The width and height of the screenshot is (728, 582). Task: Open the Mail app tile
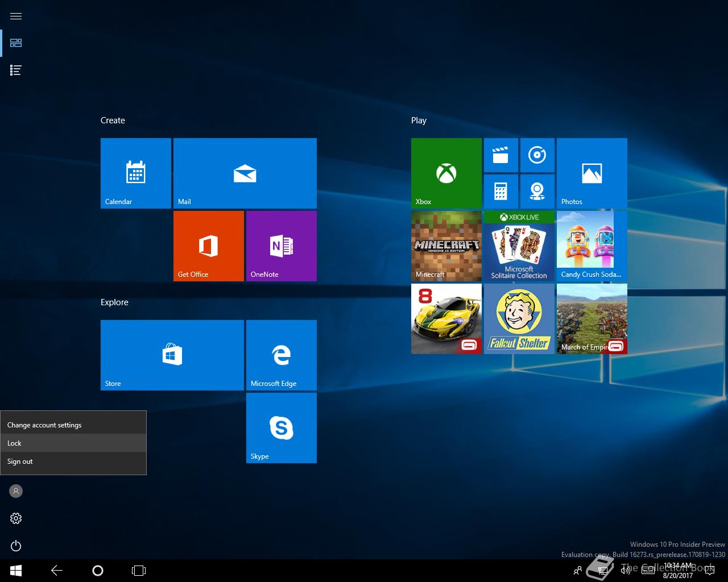[245, 173]
